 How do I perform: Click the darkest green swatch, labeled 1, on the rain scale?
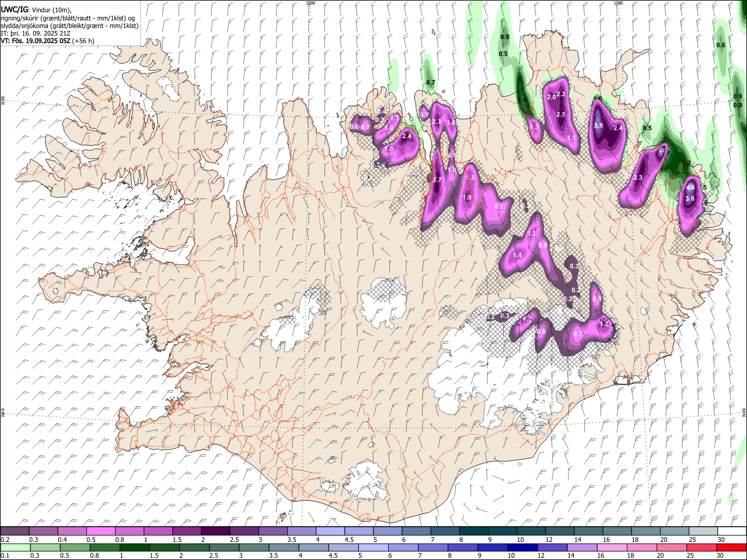(x=134, y=548)
